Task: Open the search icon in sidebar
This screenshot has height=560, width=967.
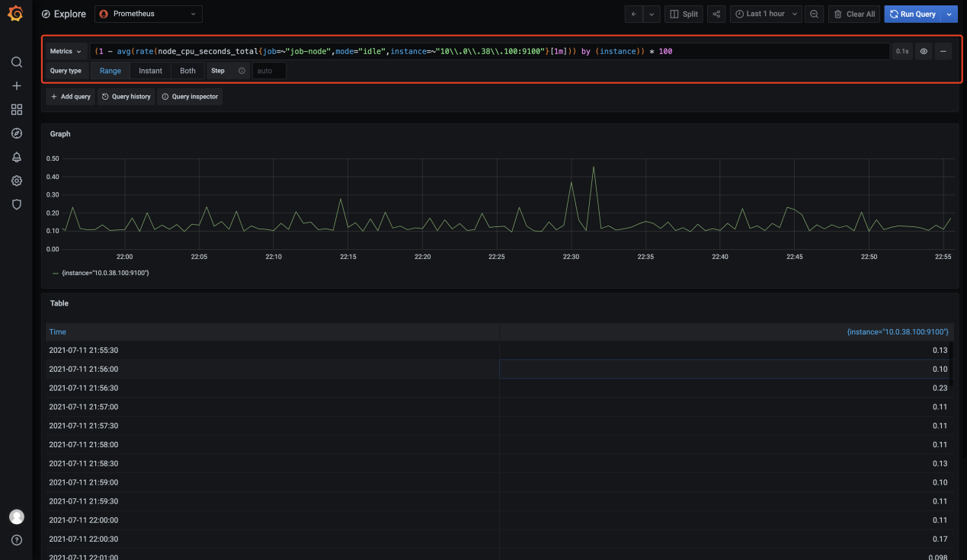Action: click(17, 62)
